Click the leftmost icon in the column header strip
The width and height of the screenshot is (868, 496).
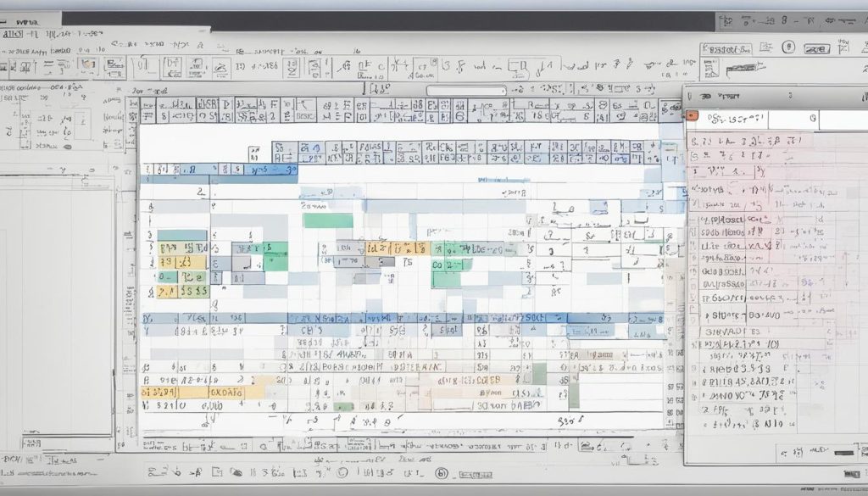pyautogui.click(x=133, y=110)
